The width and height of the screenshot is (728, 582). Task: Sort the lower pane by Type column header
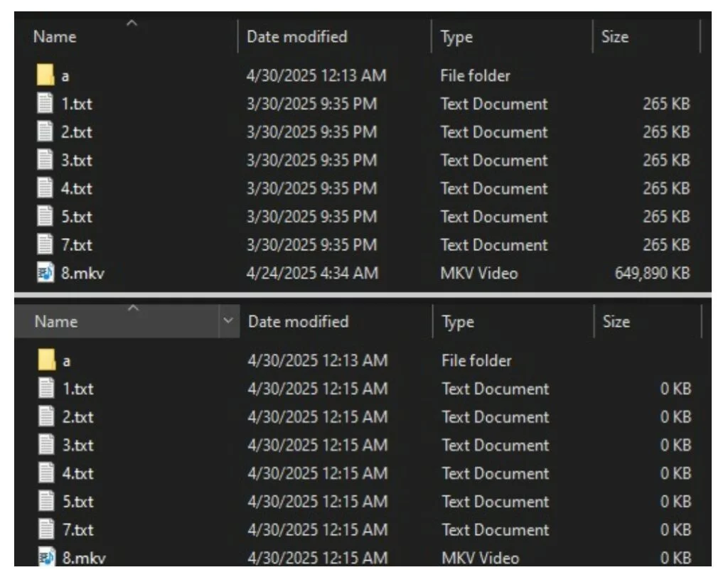(458, 322)
